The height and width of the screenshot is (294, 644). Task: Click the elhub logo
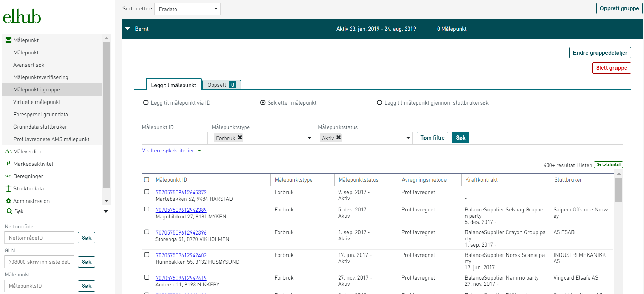[x=22, y=16]
